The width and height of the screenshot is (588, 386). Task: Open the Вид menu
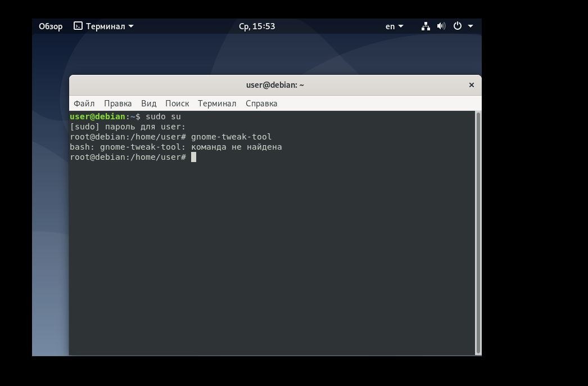coord(149,104)
